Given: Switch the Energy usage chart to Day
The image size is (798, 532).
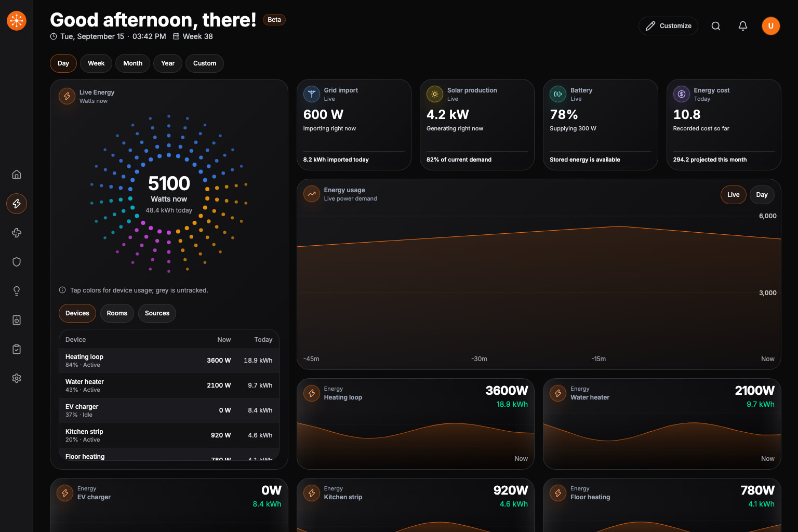Looking at the screenshot, I should pyautogui.click(x=762, y=195).
